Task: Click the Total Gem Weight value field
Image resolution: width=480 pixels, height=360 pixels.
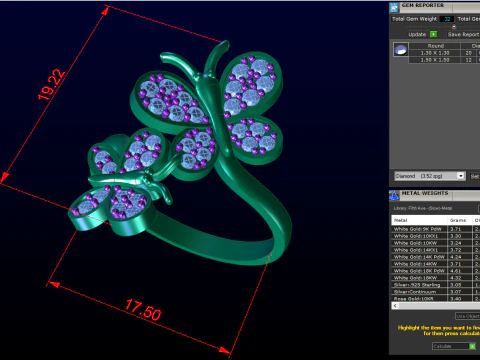Action: (x=447, y=19)
